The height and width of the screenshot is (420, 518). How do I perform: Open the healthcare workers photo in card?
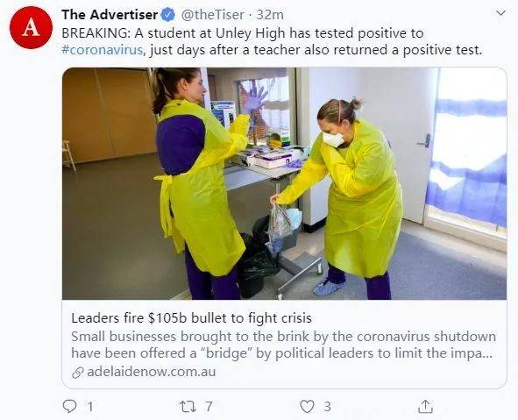point(285,184)
